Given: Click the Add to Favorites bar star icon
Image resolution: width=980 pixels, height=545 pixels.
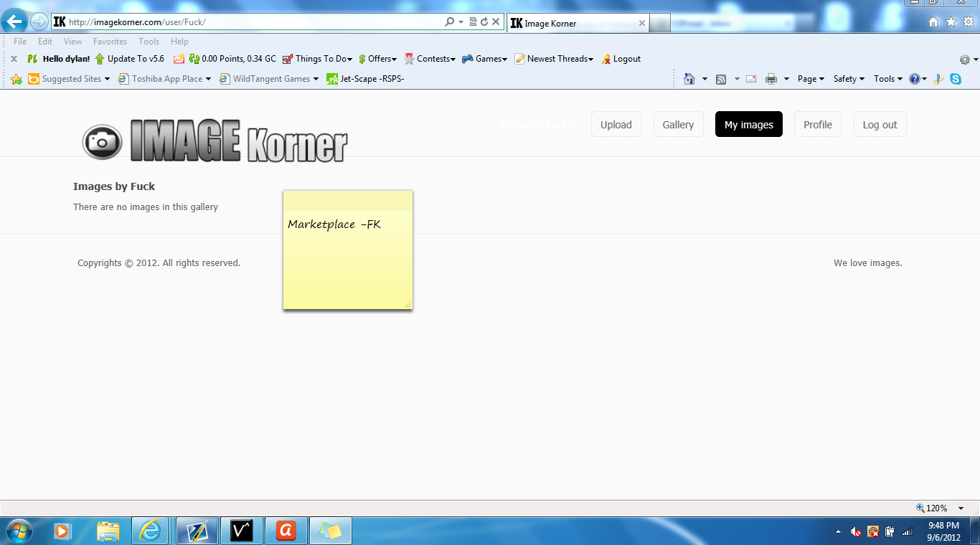Looking at the screenshot, I should click(x=17, y=79).
